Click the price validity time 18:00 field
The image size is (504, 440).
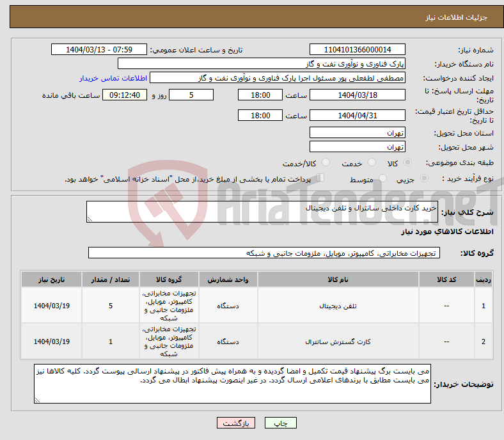point(260,115)
